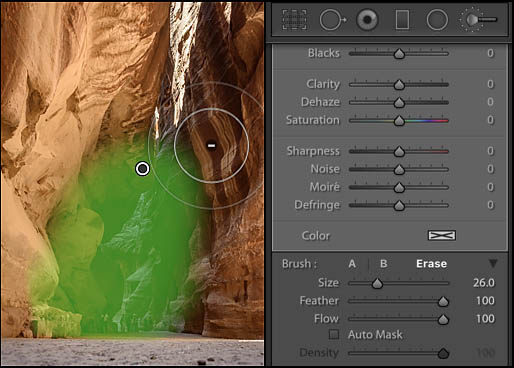Open the Color swatch picker

[x=442, y=235]
